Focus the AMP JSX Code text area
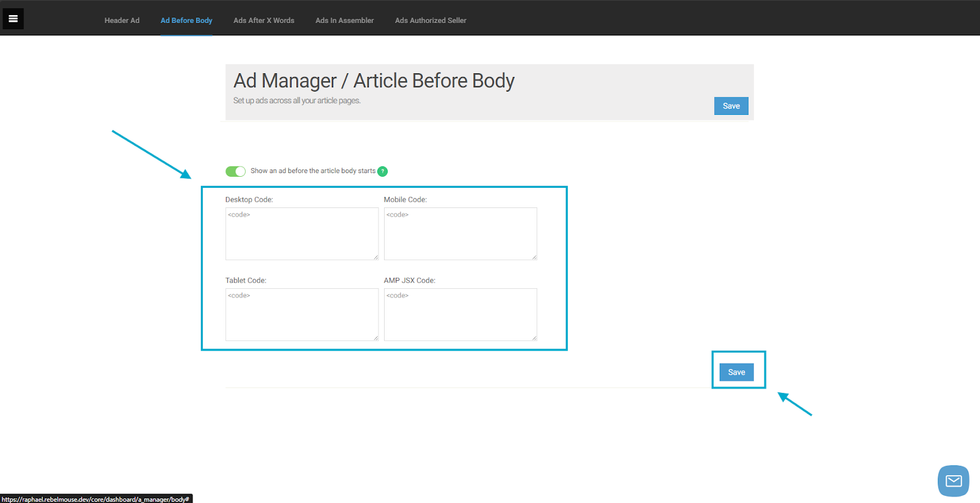Viewport: 980px width, 503px height. pos(460,314)
